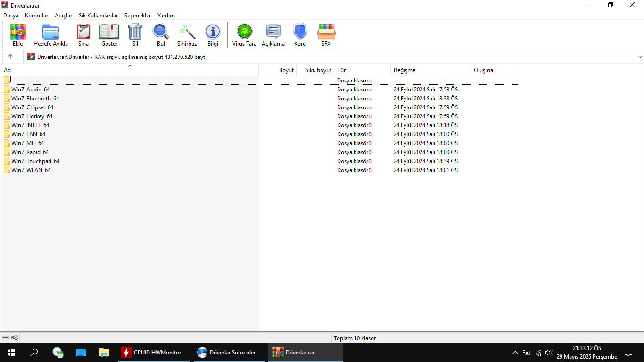Select the Win7_Bluetooth_64 folder name
Viewport: 644px width, 362px height.
(35, 99)
